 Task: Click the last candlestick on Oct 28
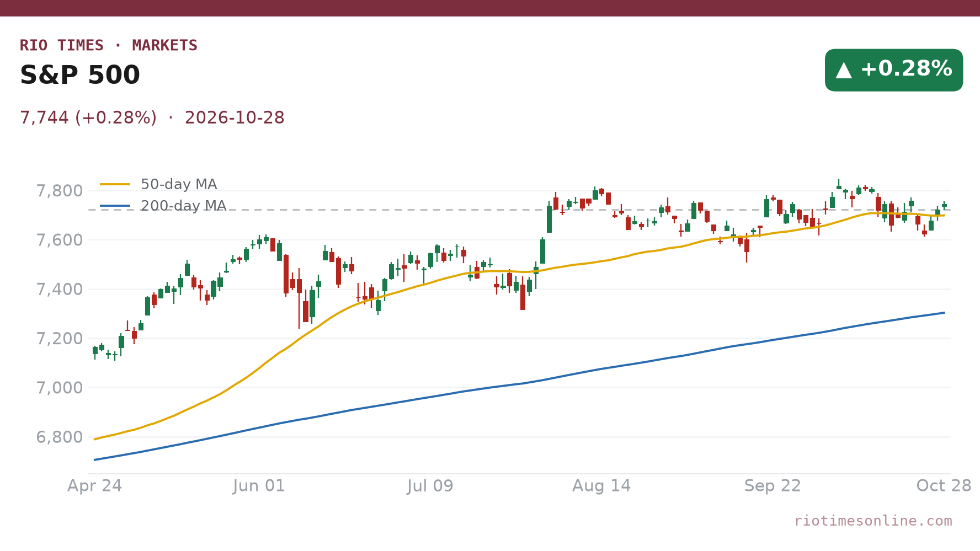944,205
